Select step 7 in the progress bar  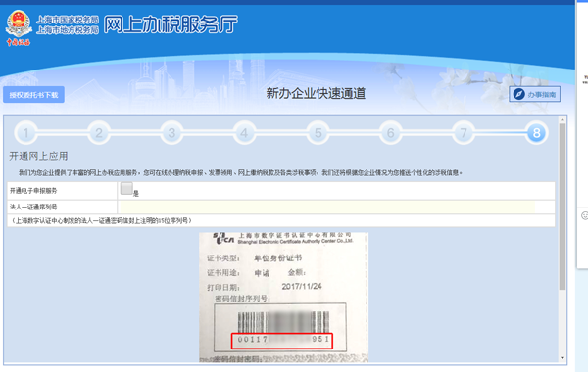point(464,132)
